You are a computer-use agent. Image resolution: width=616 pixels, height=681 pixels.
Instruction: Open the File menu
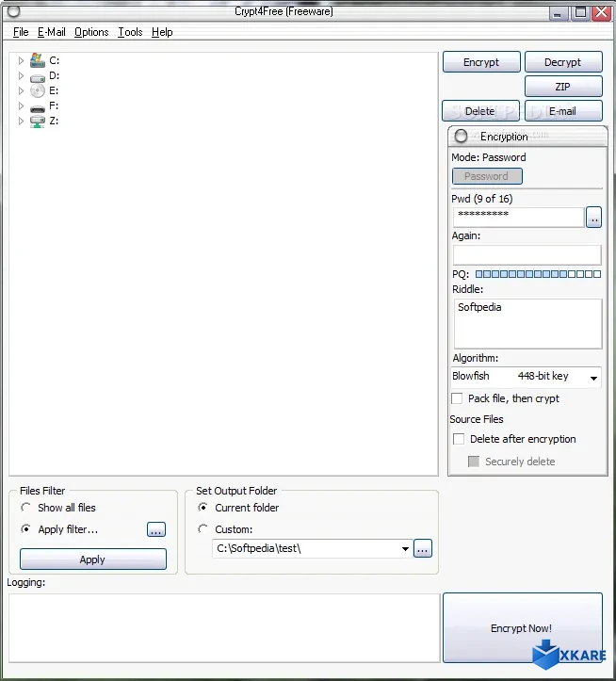(x=21, y=32)
